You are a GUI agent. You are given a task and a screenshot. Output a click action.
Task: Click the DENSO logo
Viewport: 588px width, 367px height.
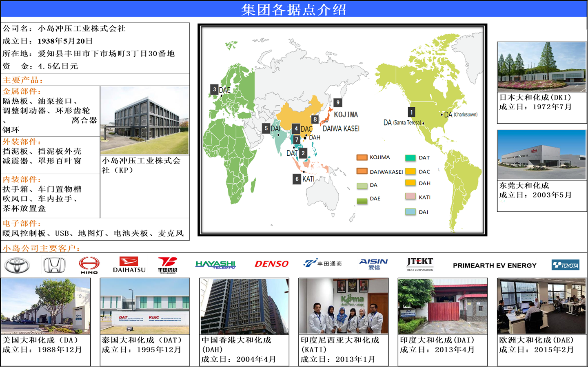[x=271, y=263]
